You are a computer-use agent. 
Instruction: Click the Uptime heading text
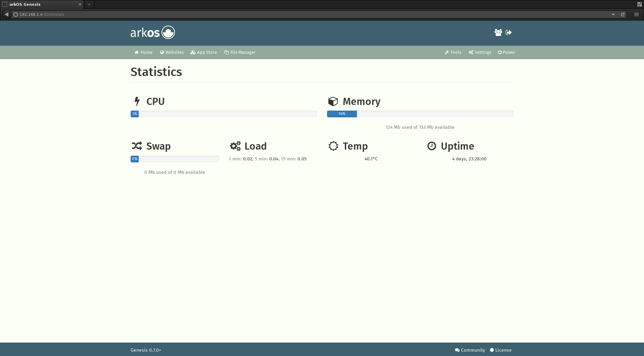(458, 146)
